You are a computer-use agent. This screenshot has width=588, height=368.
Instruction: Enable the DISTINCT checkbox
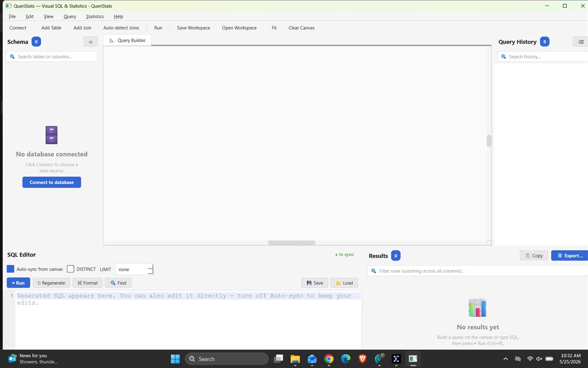pyautogui.click(x=71, y=269)
